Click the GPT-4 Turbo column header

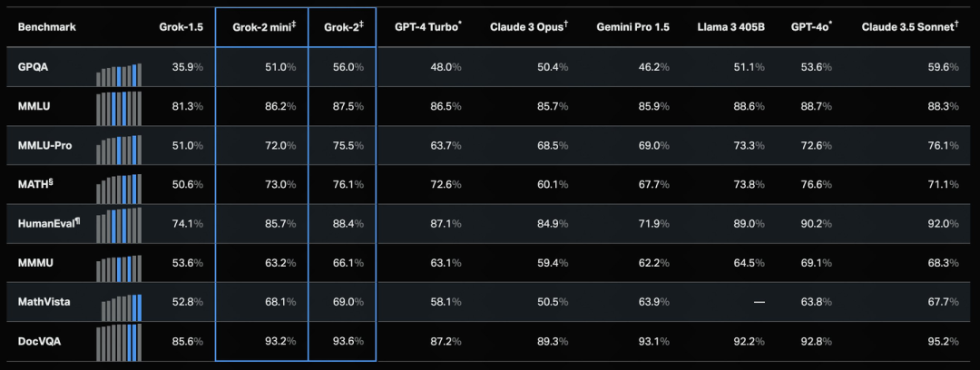[428, 27]
